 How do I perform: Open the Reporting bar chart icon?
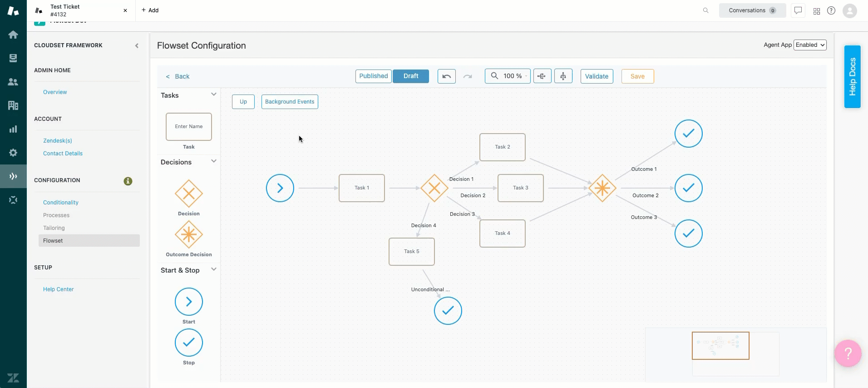pos(13,129)
